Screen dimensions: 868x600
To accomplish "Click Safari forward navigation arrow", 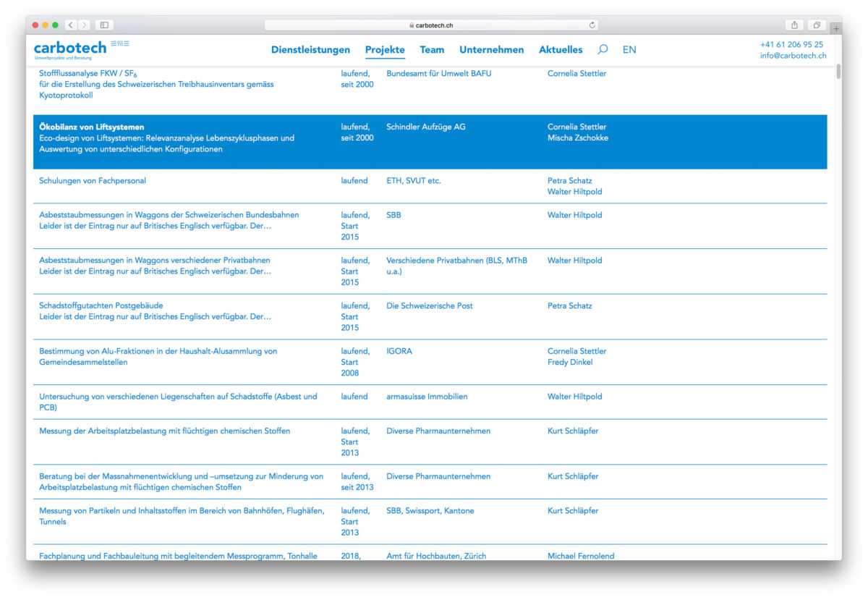I will (x=85, y=25).
